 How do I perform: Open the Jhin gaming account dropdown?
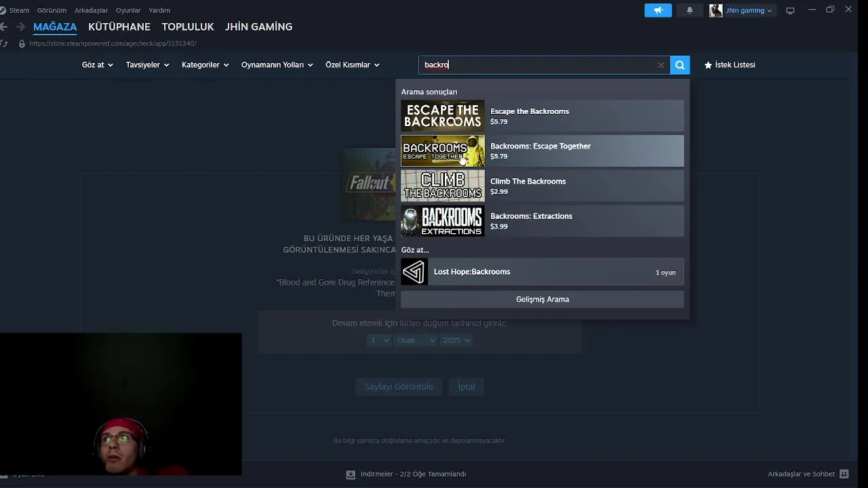(749, 10)
